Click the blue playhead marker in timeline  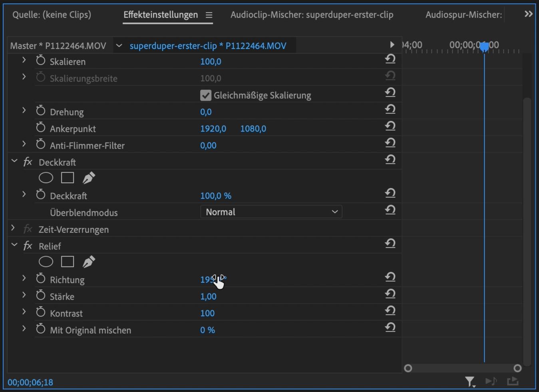484,47
